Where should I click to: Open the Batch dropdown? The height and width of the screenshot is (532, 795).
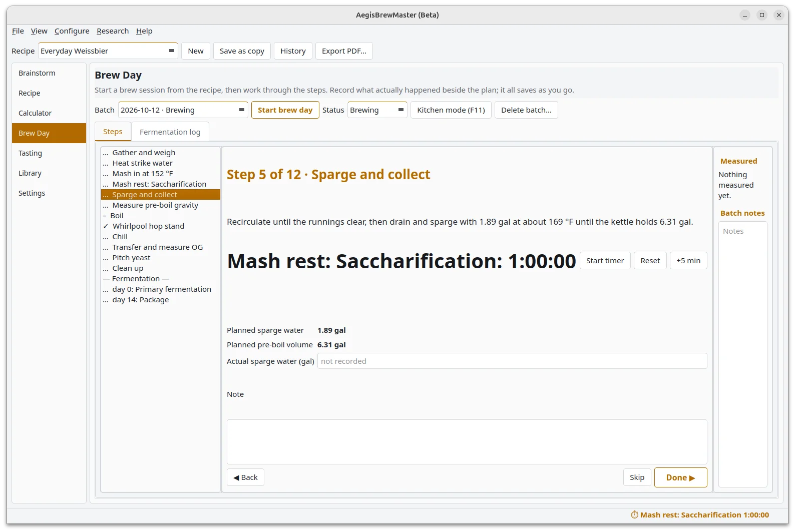(x=183, y=110)
